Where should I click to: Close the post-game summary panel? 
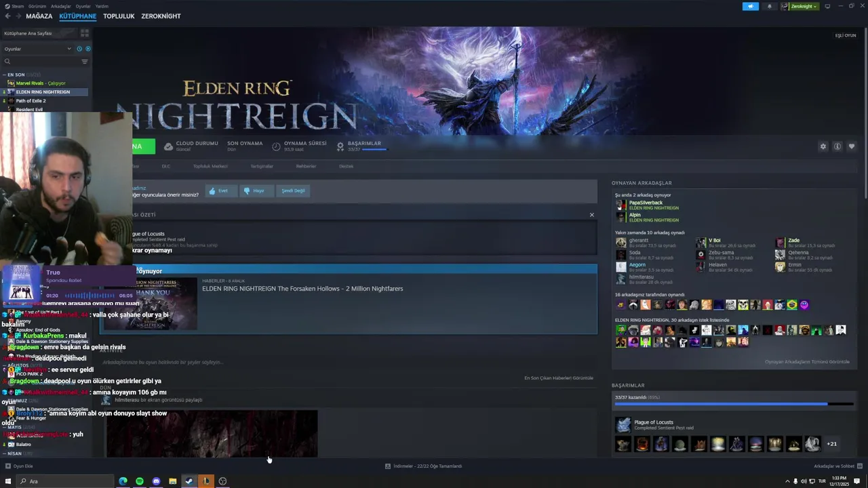pyautogui.click(x=591, y=215)
